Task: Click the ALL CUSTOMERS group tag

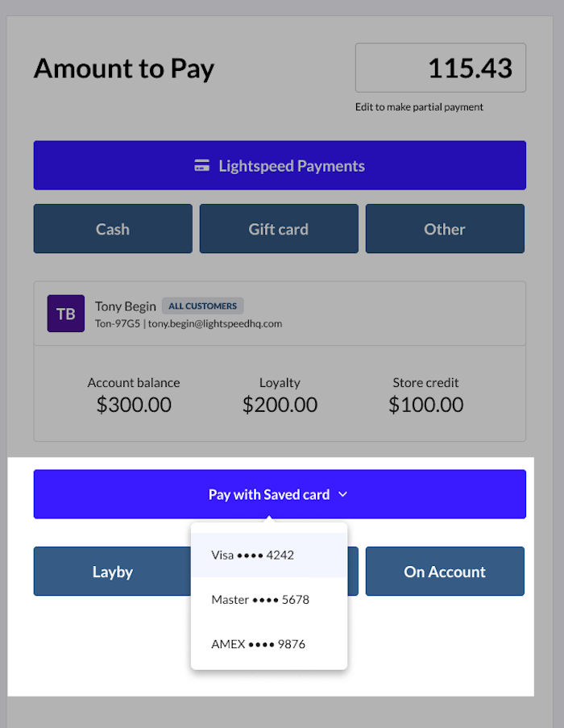Action: pos(202,306)
